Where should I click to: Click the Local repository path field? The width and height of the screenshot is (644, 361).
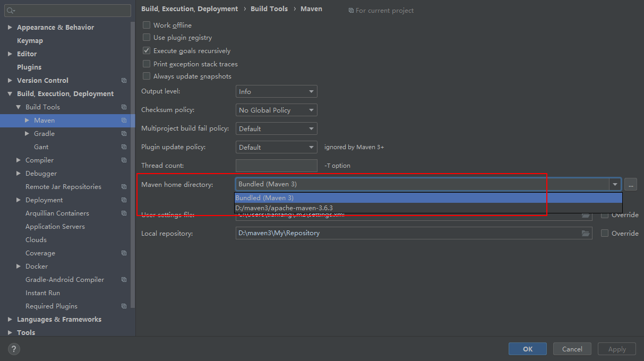tap(414, 233)
